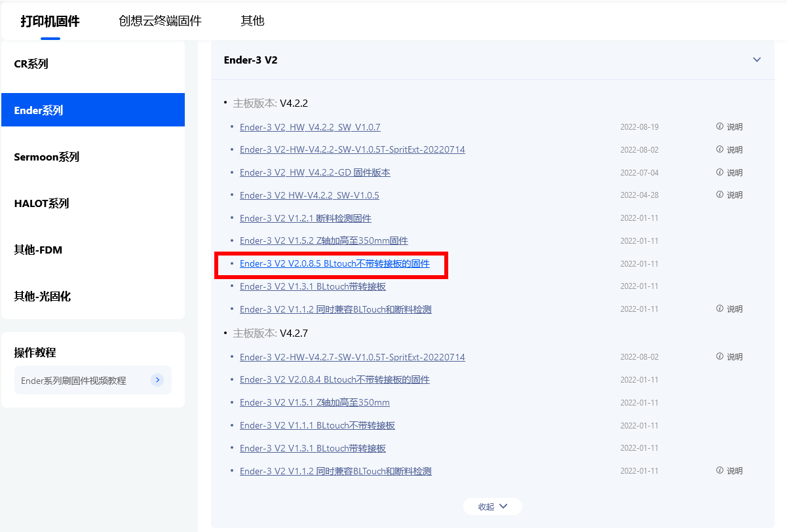The width and height of the screenshot is (787, 532).
Task: Click the date 2022-08-19
Action: tap(640, 127)
